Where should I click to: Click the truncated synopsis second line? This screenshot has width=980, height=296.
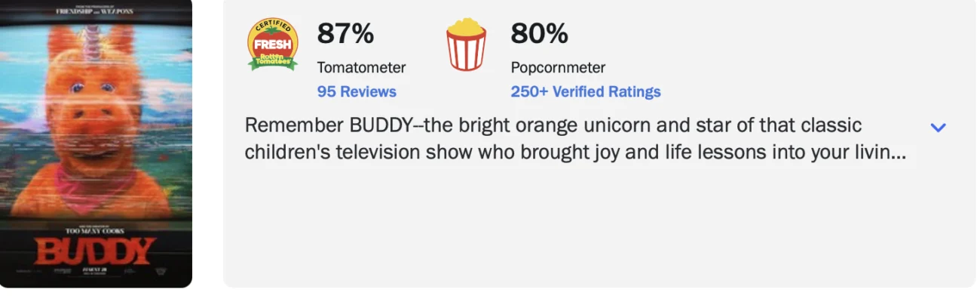click(575, 153)
